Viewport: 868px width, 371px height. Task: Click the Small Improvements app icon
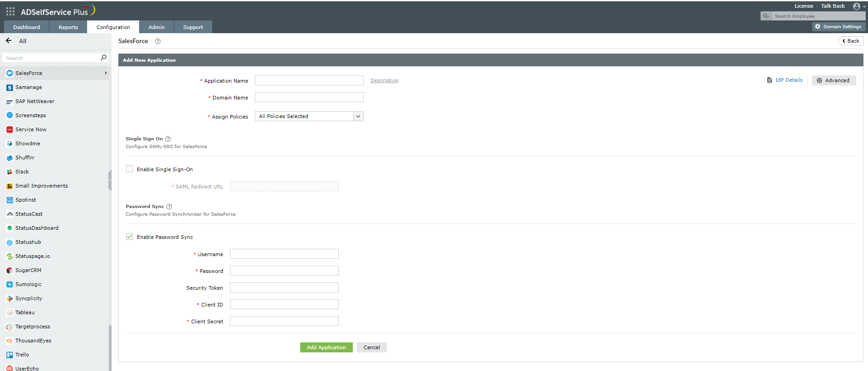coord(10,186)
